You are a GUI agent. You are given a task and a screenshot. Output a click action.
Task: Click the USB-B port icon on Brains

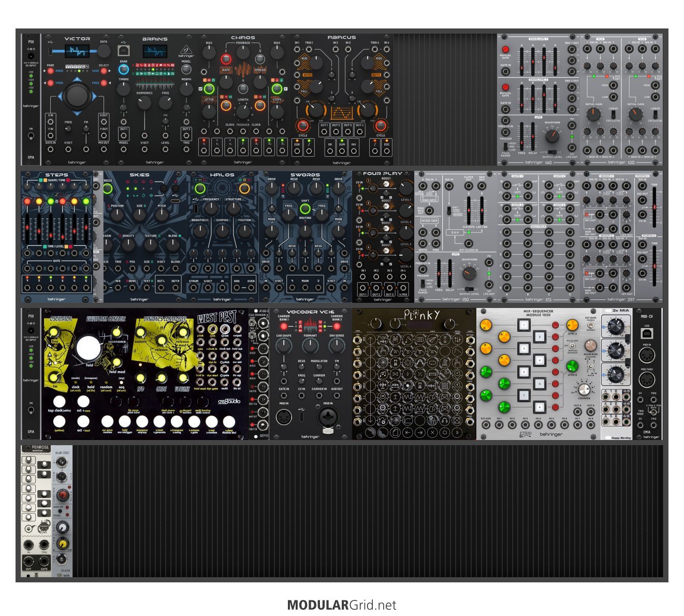pos(124,51)
